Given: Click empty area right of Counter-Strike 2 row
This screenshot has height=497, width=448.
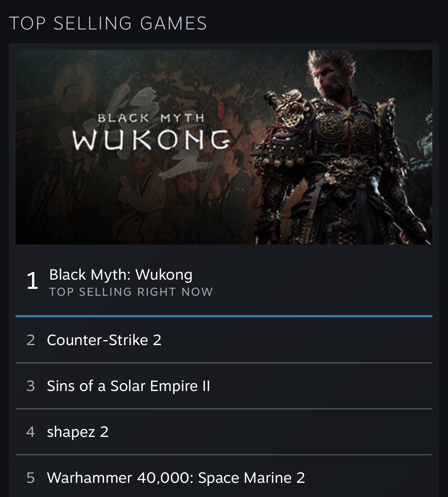Looking at the screenshot, I should pos(297,340).
